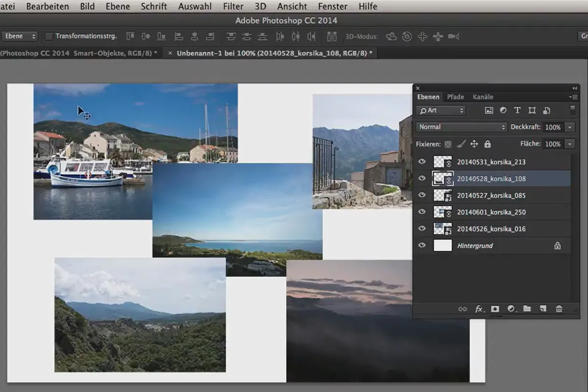Open the Ebene menu
Viewport: 588px width, 392px height.
[x=118, y=6]
